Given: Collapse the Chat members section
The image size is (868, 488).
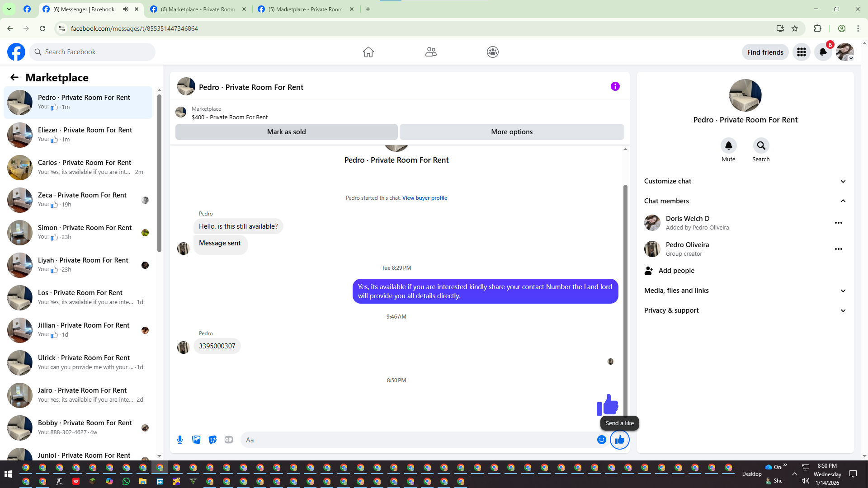Looking at the screenshot, I should (x=843, y=201).
